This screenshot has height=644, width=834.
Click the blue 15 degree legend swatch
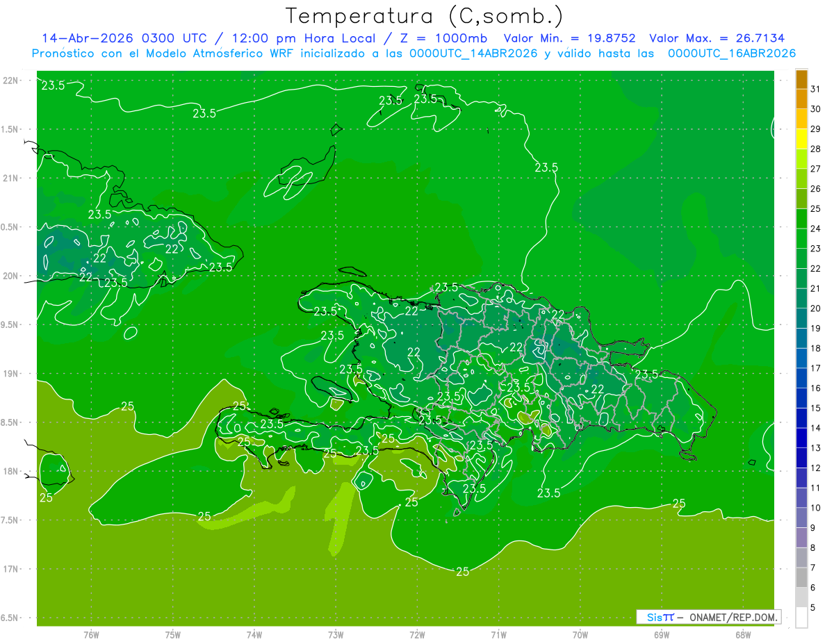(x=801, y=398)
